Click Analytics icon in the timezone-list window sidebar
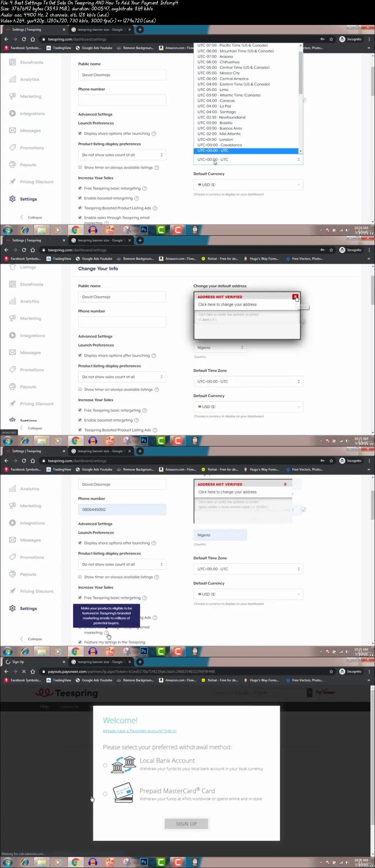 12,79
